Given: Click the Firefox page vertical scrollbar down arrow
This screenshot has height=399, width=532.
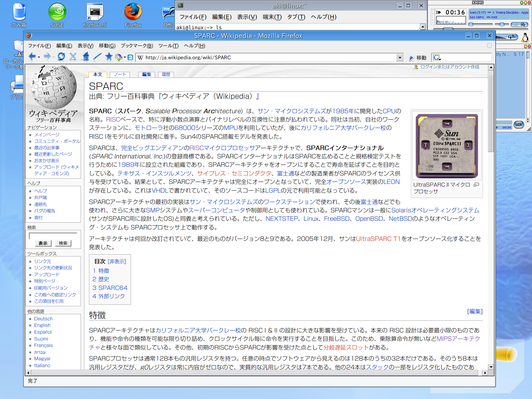Looking at the screenshot, I should [491, 367].
